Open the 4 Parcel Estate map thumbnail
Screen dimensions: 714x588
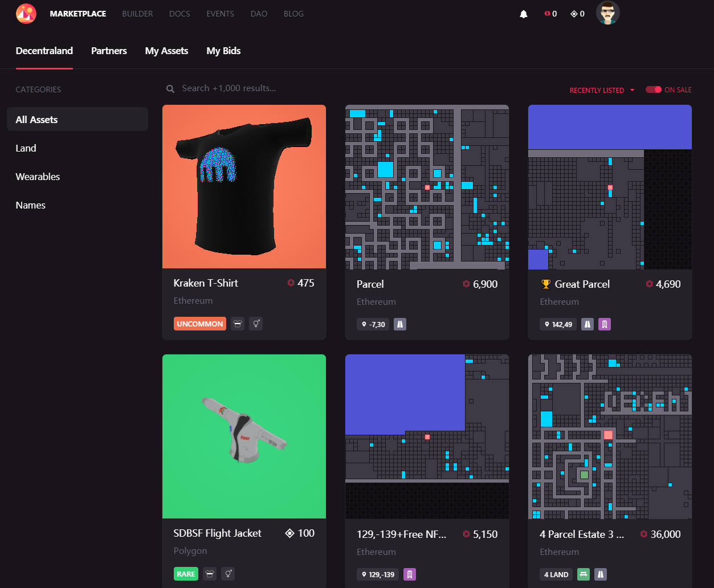[x=610, y=437]
